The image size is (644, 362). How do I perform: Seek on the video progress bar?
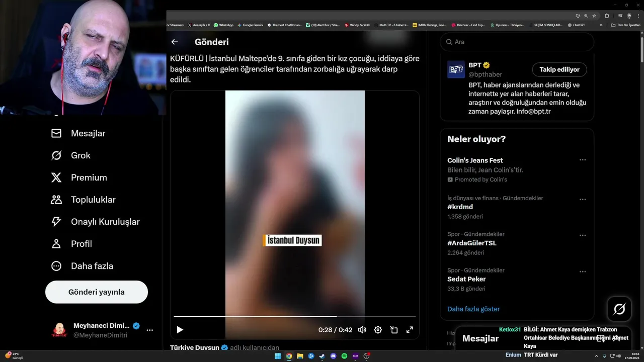tap(295, 316)
